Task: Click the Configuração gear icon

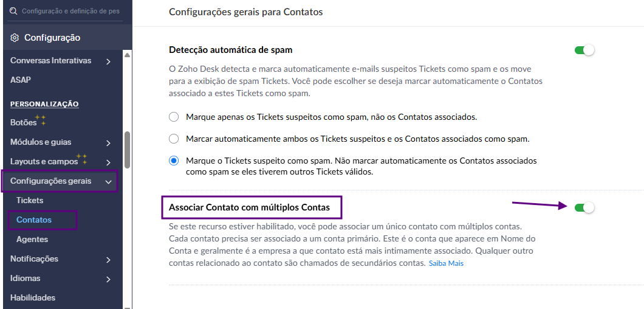Action: 15,38
